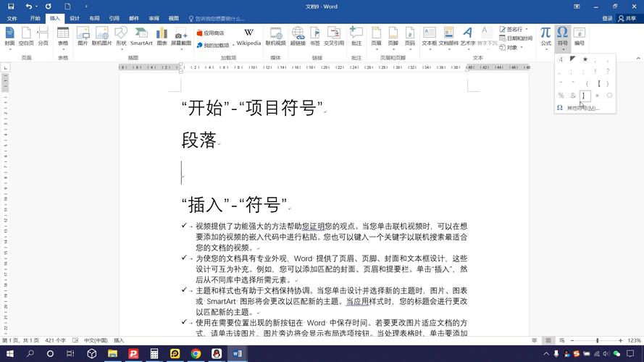The width and height of the screenshot is (644, 362).
Task: Collapse the ribbon with the caret
Action: tap(637, 58)
